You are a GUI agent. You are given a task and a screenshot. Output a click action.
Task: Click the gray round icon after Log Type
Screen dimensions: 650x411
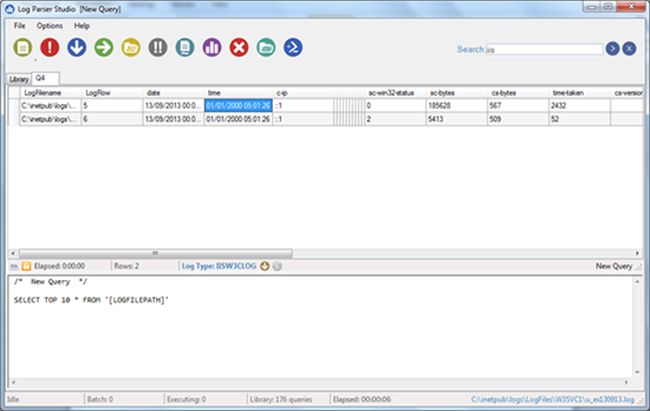point(277,266)
